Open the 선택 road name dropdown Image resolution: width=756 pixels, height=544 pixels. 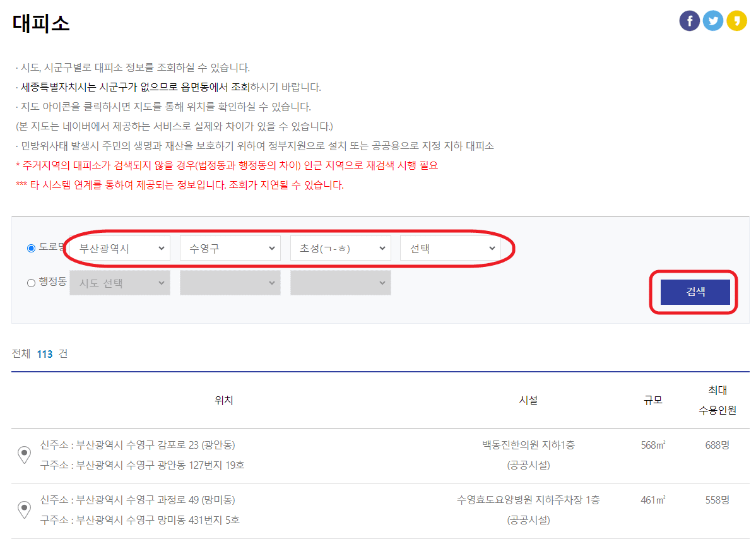tap(450, 247)
